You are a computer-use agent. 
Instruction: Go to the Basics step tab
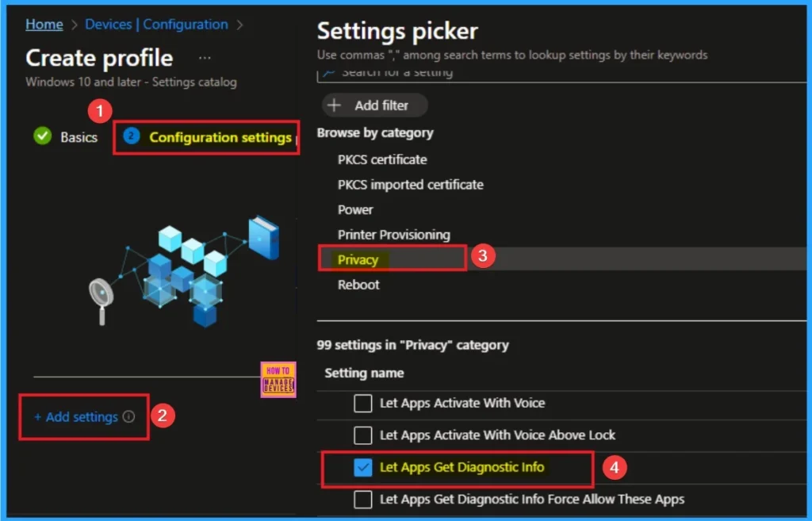click(x=79, y=137)
